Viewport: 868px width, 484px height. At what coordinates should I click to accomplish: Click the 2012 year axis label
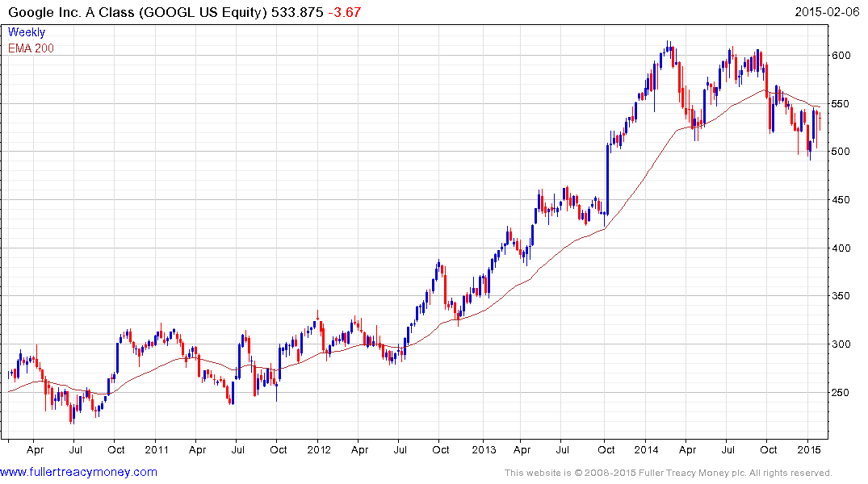point(318,449)
